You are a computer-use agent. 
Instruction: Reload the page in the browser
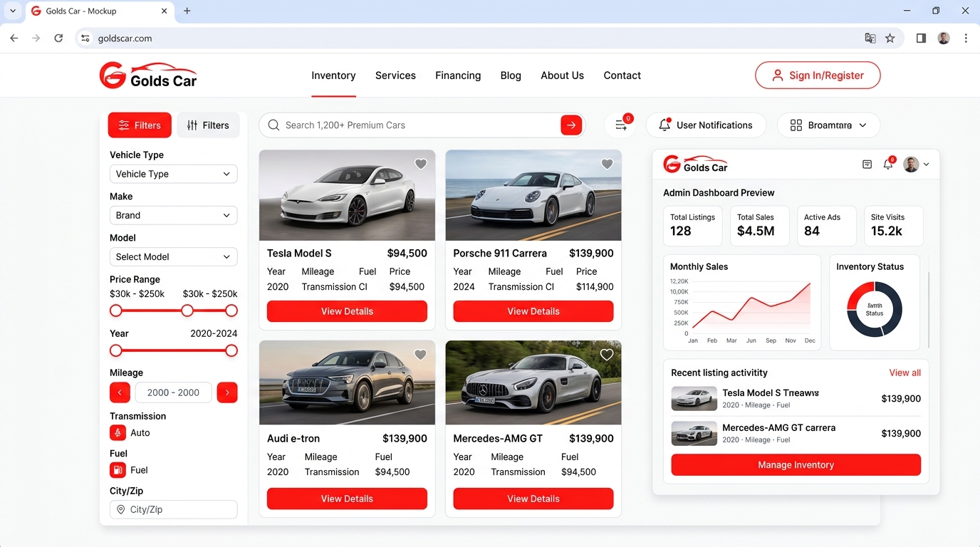pyautogui.click(x=58, y=38)
